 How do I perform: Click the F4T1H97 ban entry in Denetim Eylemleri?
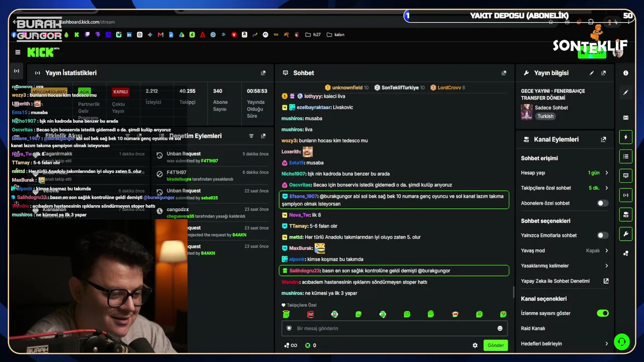[212, 175]
